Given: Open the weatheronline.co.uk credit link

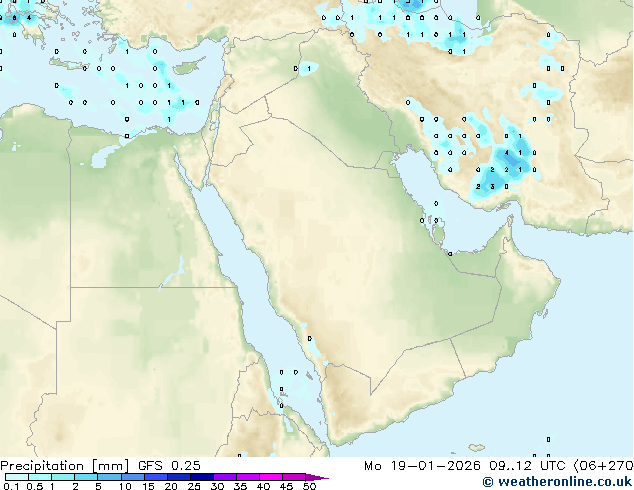Looking at the screenshot, I should [557, 482].
